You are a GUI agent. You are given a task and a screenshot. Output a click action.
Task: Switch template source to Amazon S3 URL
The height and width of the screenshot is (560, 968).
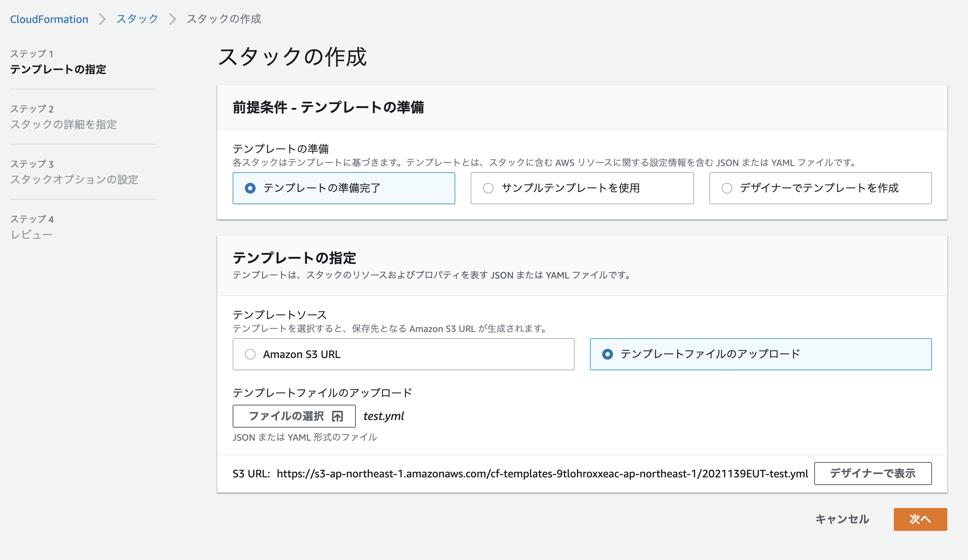[251, 354]
